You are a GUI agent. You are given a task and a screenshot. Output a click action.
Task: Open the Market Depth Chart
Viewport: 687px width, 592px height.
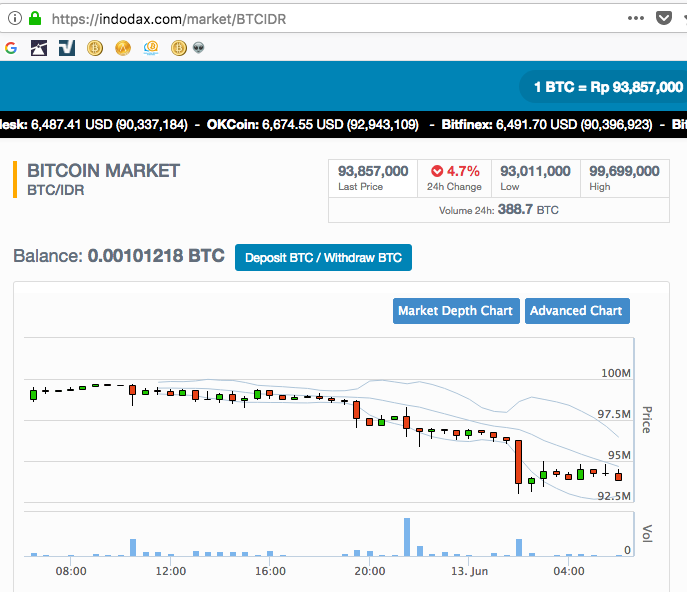coord(456,311)
